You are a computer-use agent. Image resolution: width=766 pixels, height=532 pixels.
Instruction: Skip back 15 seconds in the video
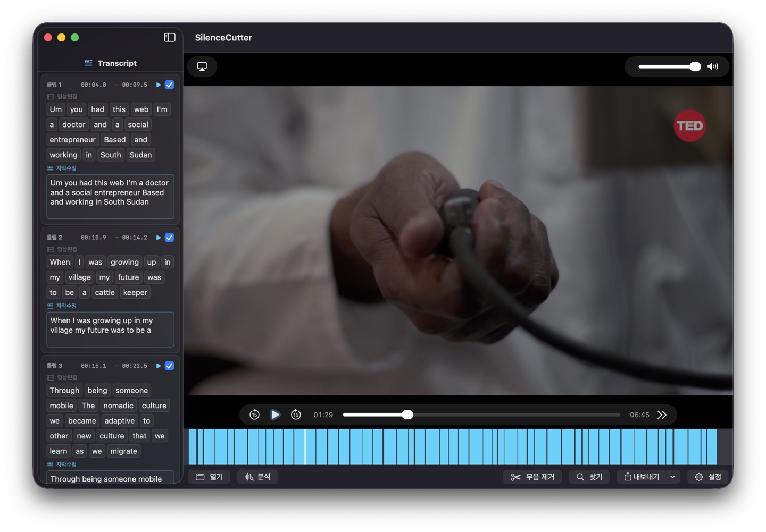coord(254,415)
